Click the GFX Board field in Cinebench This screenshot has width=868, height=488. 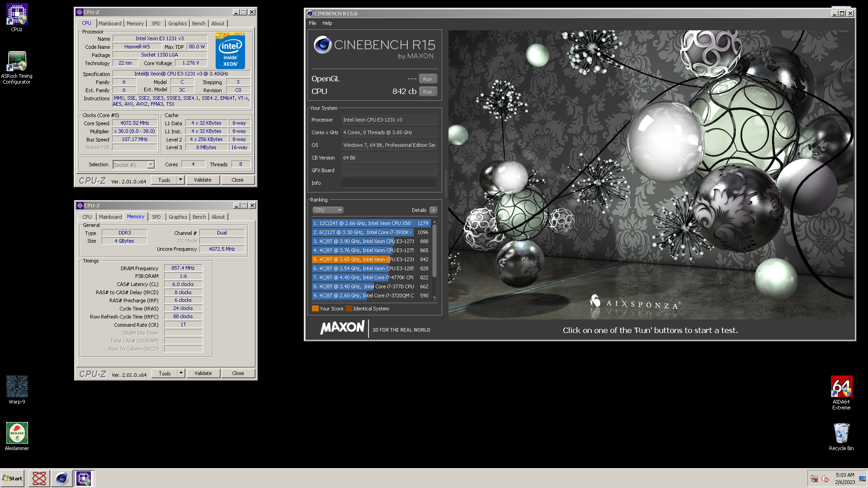pyautogui.click(x=389, y=170)
